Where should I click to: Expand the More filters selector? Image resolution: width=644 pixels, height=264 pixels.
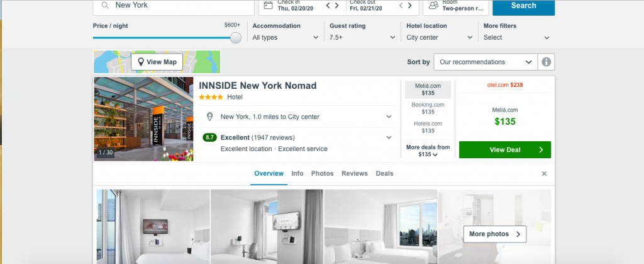click(516, 37)
